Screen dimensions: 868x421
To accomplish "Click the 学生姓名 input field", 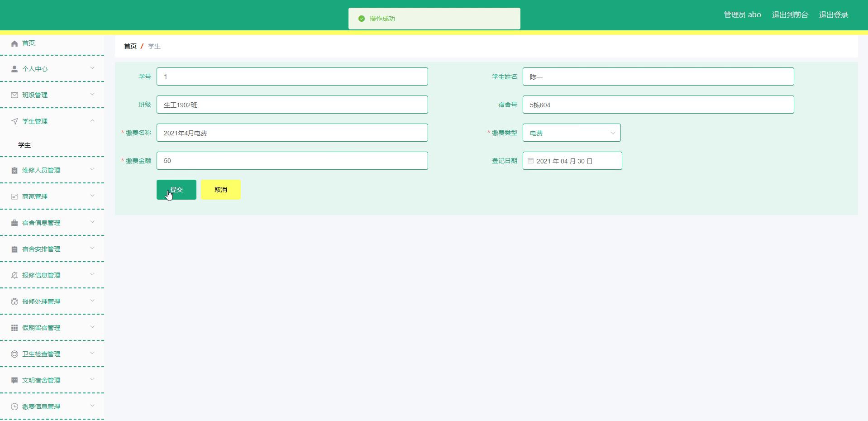I will click(x=658, y=77).
